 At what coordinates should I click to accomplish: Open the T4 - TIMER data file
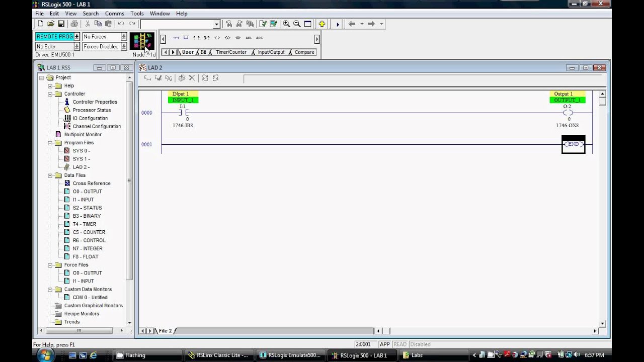point(84,224)
